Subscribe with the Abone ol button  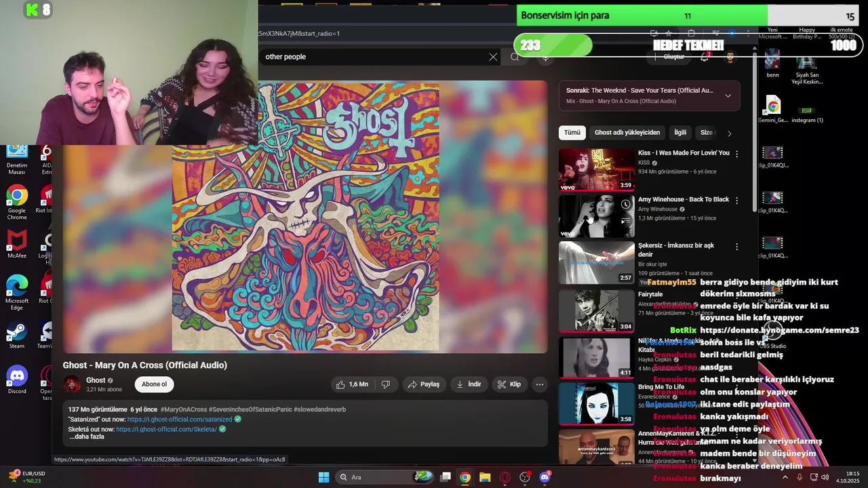(x=154, y=384)
